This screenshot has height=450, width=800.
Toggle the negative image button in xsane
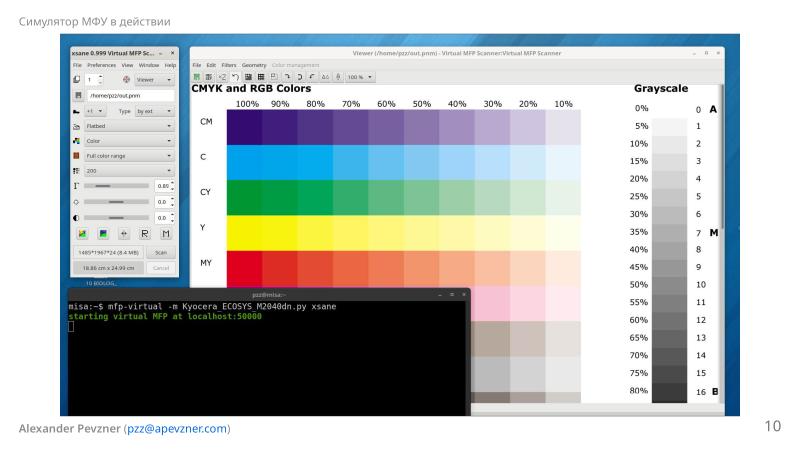[x=102, y=233]
